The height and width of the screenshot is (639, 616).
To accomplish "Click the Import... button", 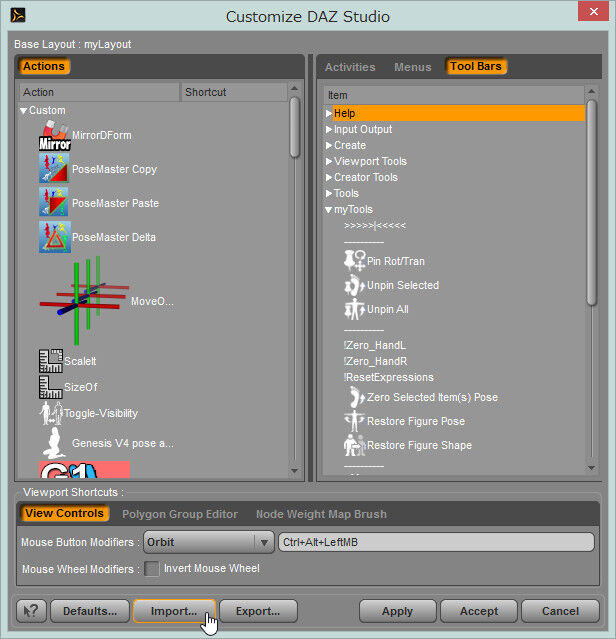I will (174, 611).
